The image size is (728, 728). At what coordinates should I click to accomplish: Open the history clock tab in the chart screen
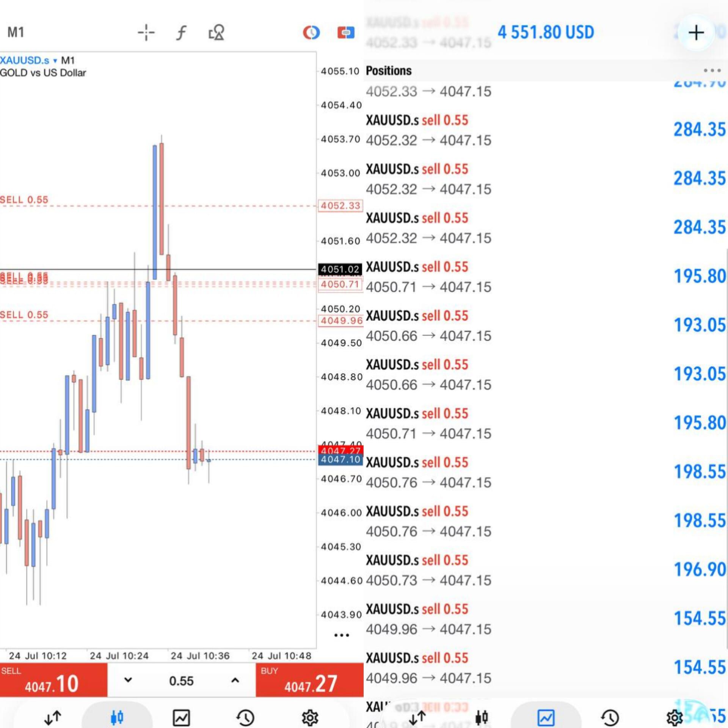pos(245,717)
